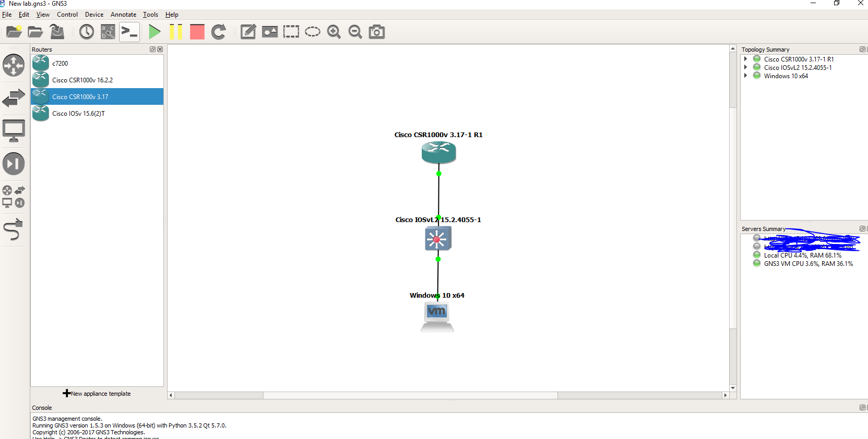868x439 pixels.
Task: Click scroll down arrow of canvas
Action: pyautogui.click(x=733, y=388)
